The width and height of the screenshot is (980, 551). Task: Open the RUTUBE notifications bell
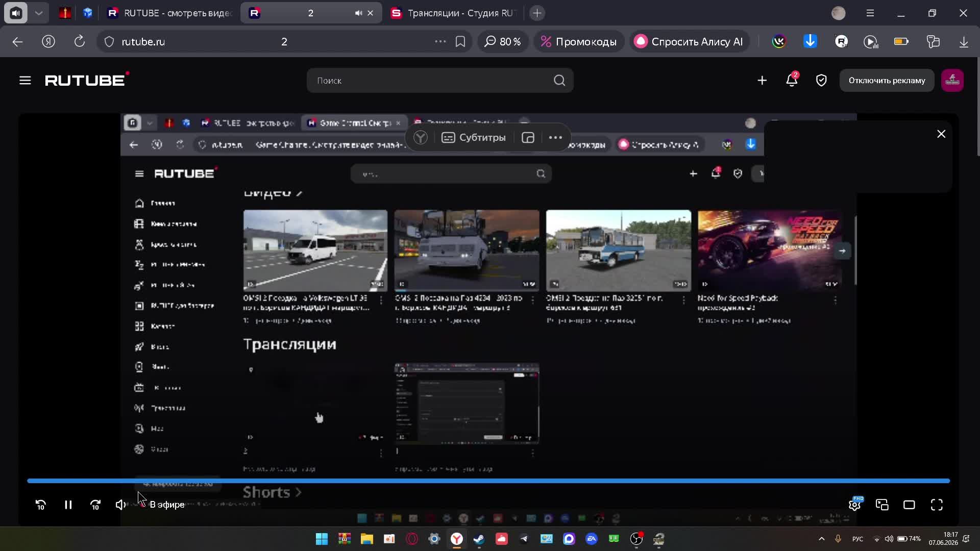[792, 80]
